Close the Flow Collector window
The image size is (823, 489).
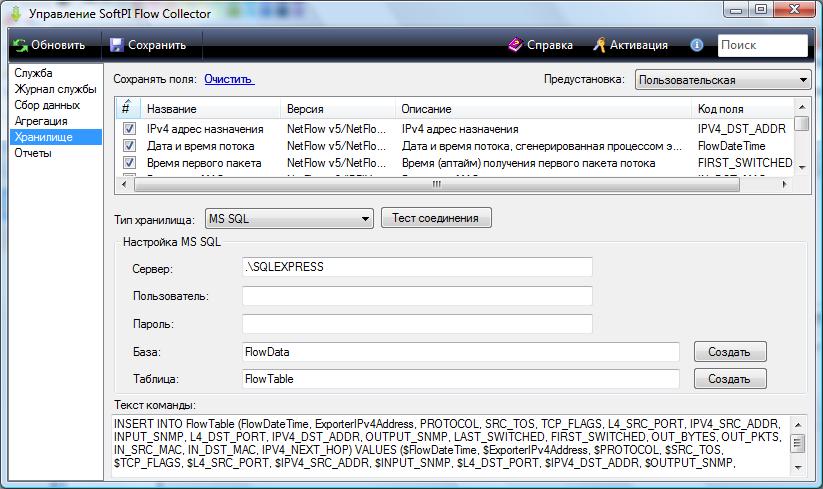click(x=794, y=10)
